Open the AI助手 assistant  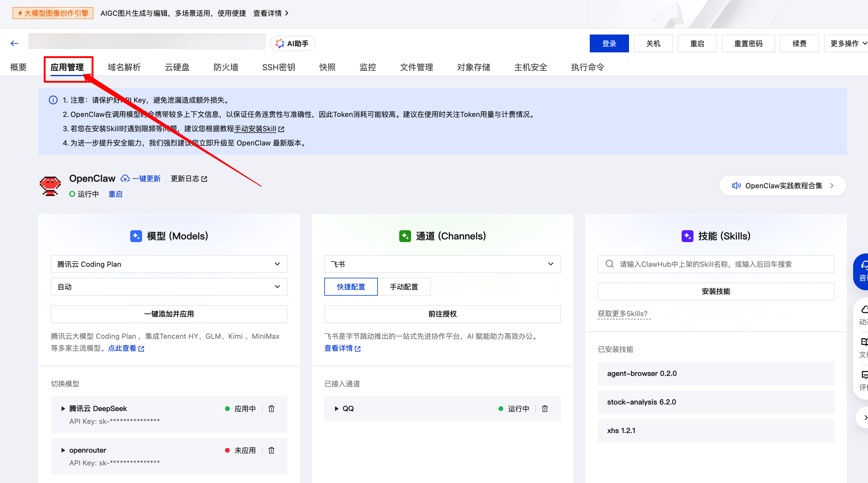[292, 43]
